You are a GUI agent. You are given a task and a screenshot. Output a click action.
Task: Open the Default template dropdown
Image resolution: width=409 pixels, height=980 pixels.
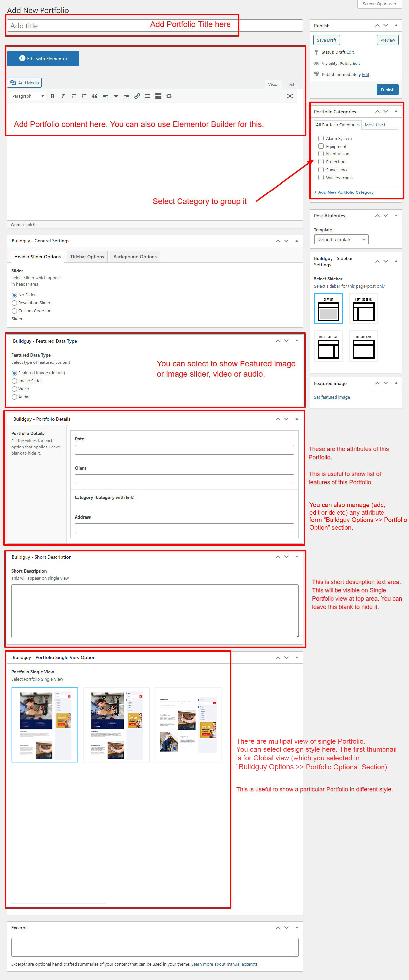[x=341, y=240]
